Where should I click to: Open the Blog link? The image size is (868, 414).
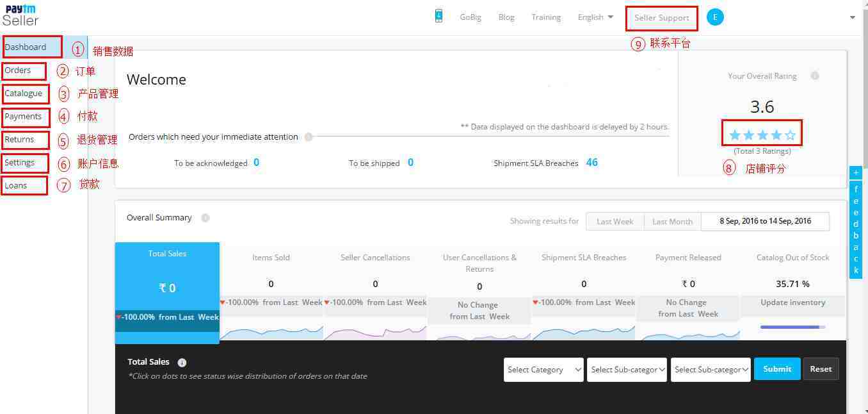click(506, 17)
